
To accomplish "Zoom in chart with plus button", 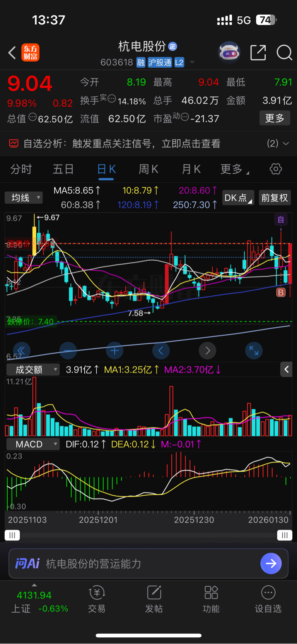I will (114, 351).
